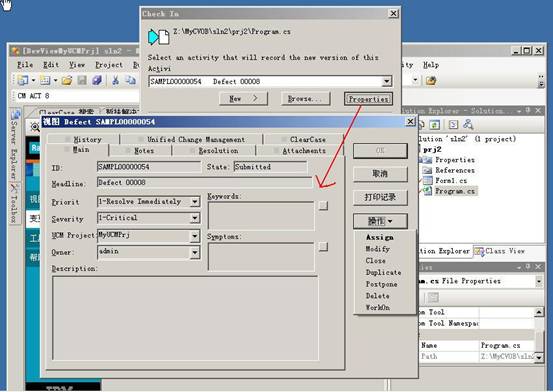Click the Class Diagram icon in Solution Explorer toolbar
This screenshot has width=553, height=392.
[468, 124]
